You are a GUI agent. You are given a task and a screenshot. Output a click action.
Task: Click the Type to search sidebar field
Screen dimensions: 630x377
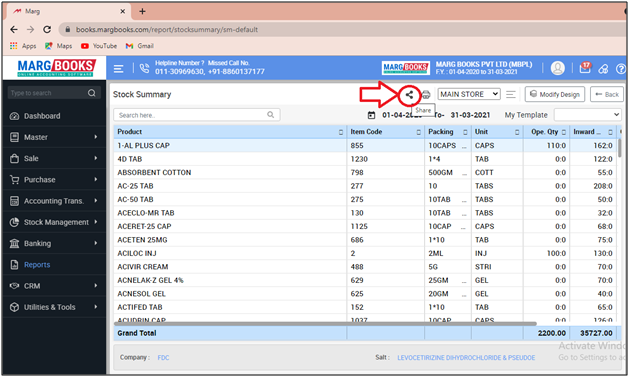53,93
